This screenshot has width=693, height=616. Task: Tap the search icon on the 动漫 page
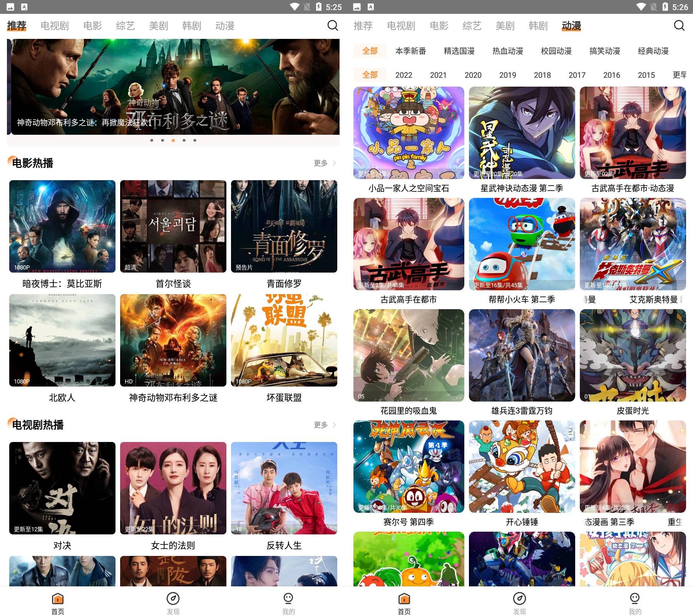point(679,26)
